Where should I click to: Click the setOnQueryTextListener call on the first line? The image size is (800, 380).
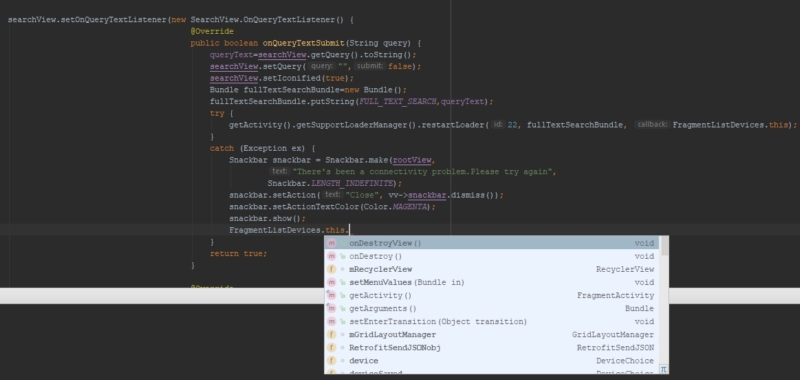(113, 20)
